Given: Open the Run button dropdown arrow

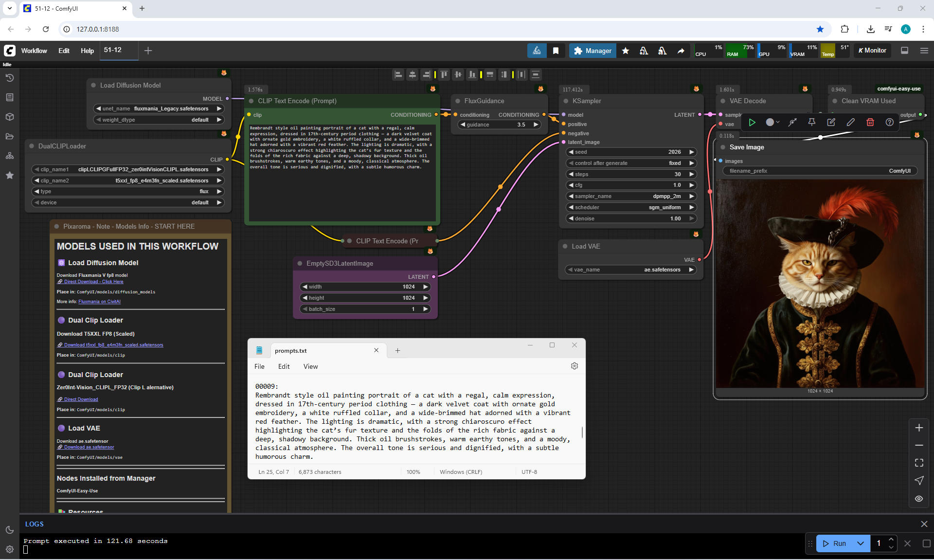Looking at the screenshot, I should click(861, 543).
